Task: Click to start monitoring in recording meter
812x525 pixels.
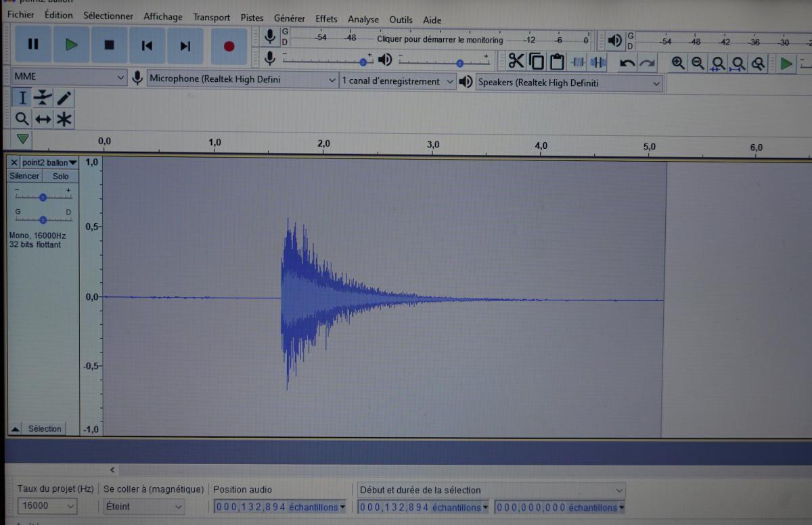Action: tap(440, 39)
